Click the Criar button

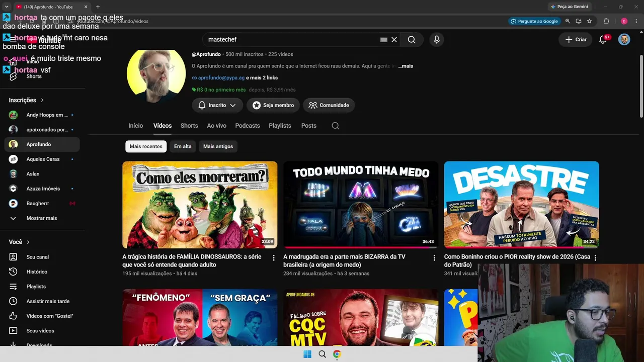click(575, 40)
